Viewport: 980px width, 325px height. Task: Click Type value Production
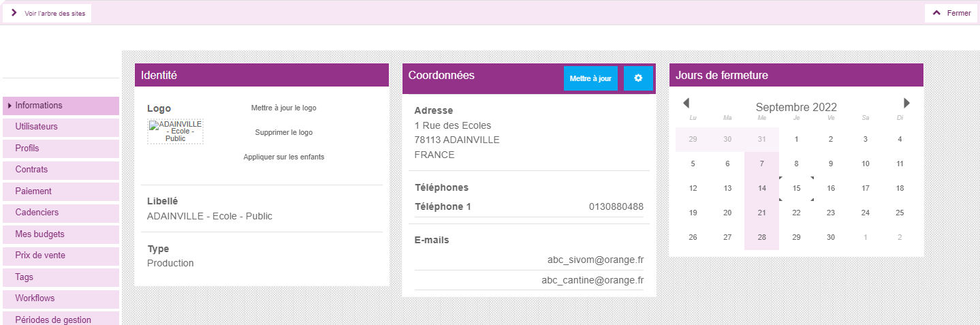tap(170, 263)
